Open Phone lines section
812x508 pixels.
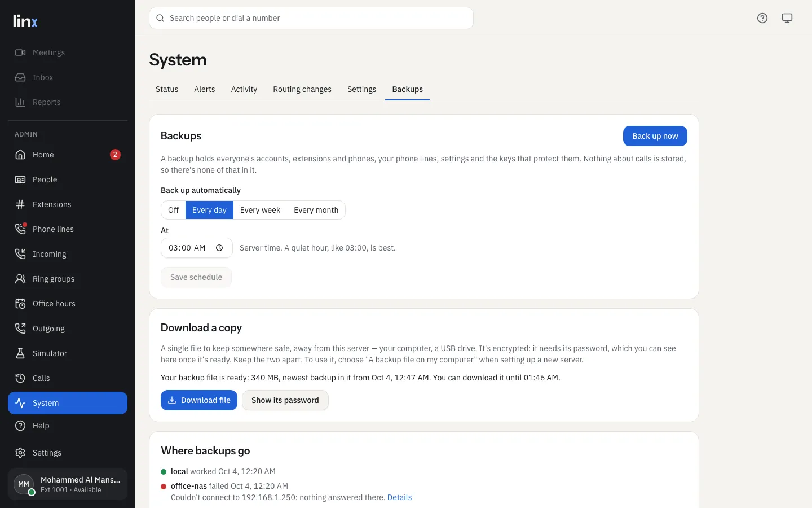[68, 229]
